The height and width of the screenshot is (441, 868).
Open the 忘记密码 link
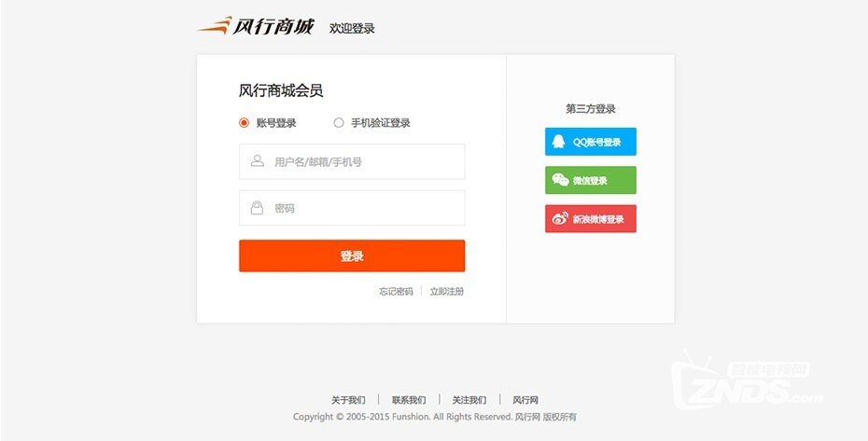396,291
